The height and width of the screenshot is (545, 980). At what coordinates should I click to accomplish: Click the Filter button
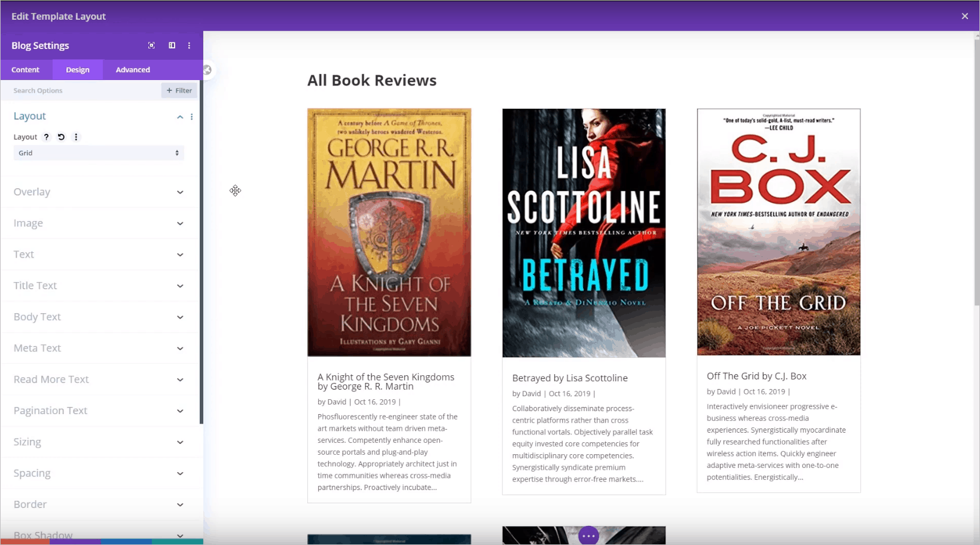[x=179, y=91]
